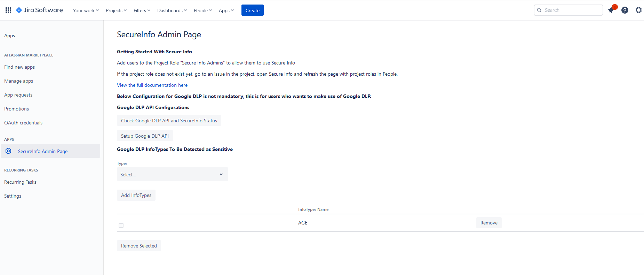Click Remove button for AGE row

tap(489, 223)
